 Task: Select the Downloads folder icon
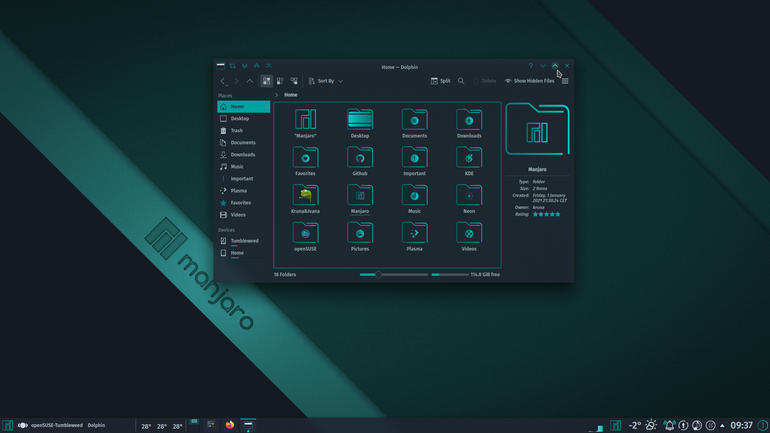[469, 119]
